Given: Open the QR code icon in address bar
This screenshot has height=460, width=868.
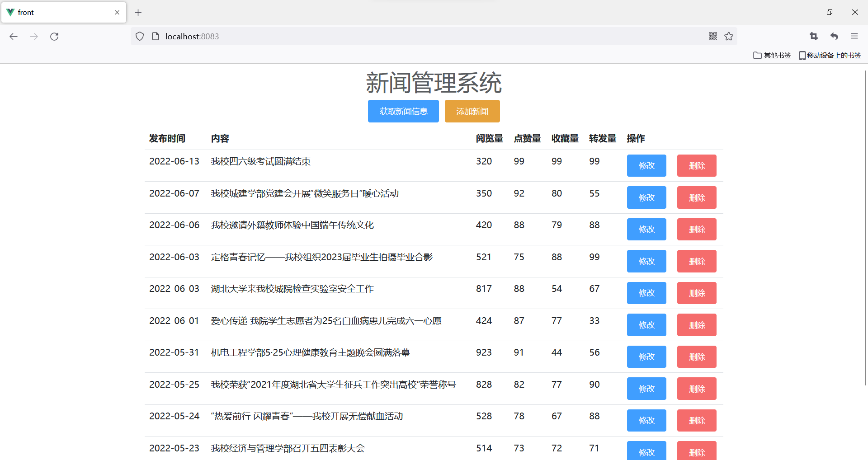Looking at the screenshot, I should [x=712, y=36].
